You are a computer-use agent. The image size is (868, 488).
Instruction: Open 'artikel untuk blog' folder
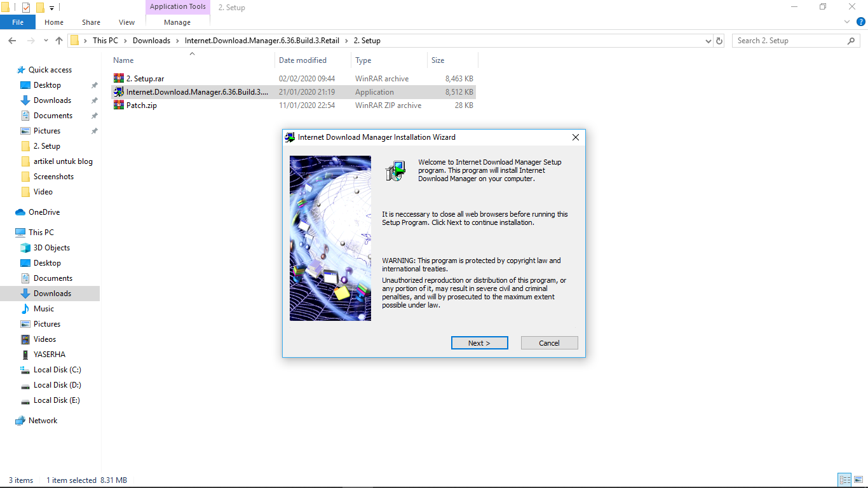pyautogui.click(x=63, y=161)
